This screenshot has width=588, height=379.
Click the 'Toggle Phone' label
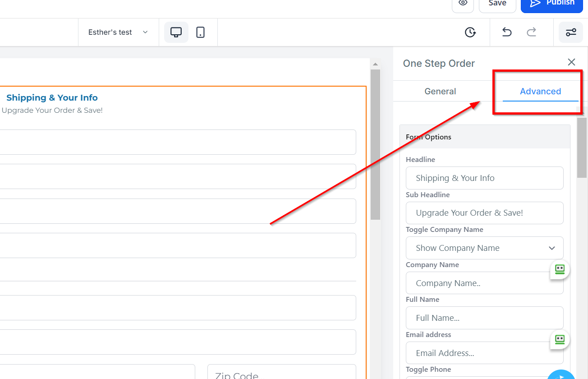coord(428,369)
